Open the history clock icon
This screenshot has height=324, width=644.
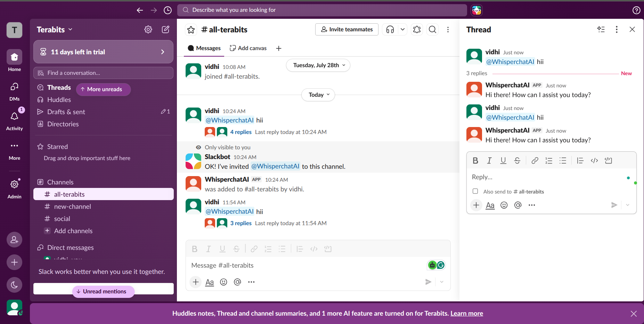click(168, 10)
